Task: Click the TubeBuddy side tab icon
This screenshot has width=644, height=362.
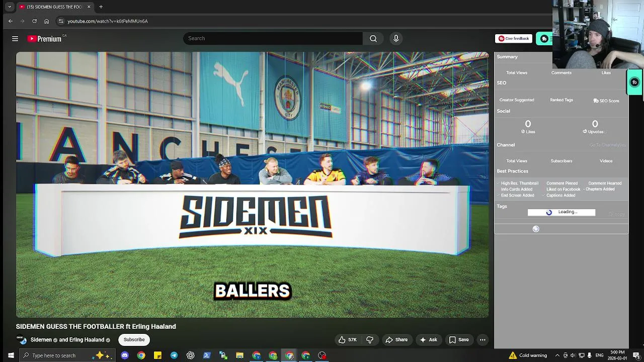Action: click(x=635, y=82)
